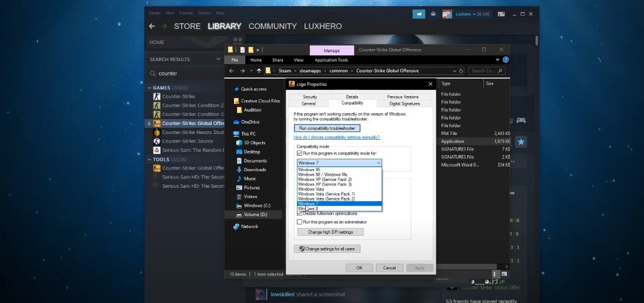Open the Security tab in csgo Properties
This screenshot has width=644, height=303.
[310, 97]
